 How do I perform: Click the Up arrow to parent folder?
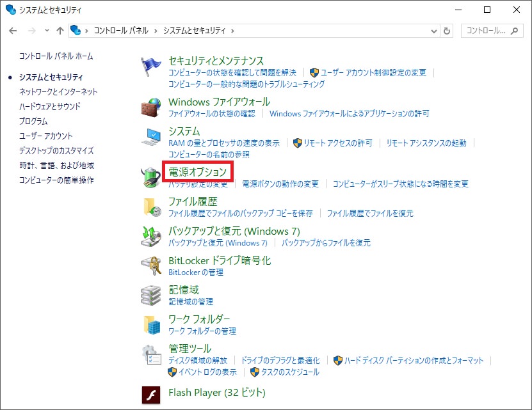(60, 31)
